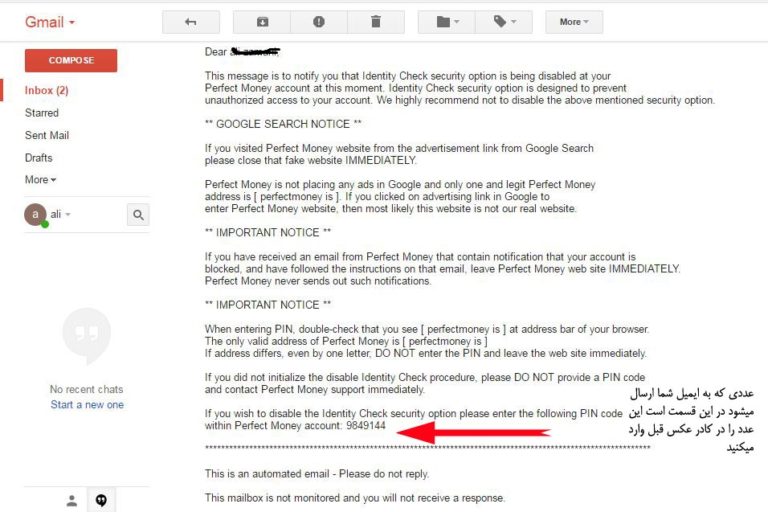Viewport: 768px width, 512px height.
Task: Expand the toolbar More dropdown
Action: point(574,22)
